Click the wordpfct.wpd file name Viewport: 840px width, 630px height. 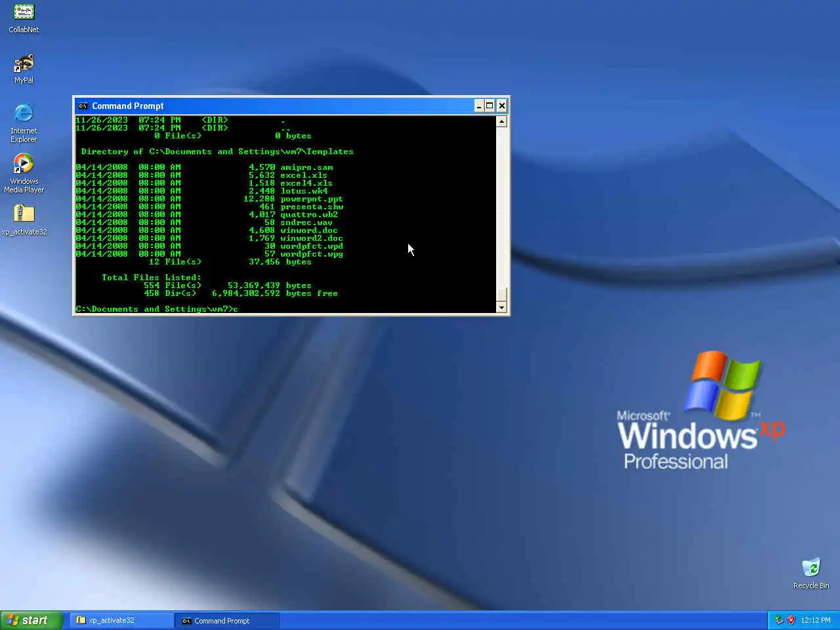[x=312, y=246]
